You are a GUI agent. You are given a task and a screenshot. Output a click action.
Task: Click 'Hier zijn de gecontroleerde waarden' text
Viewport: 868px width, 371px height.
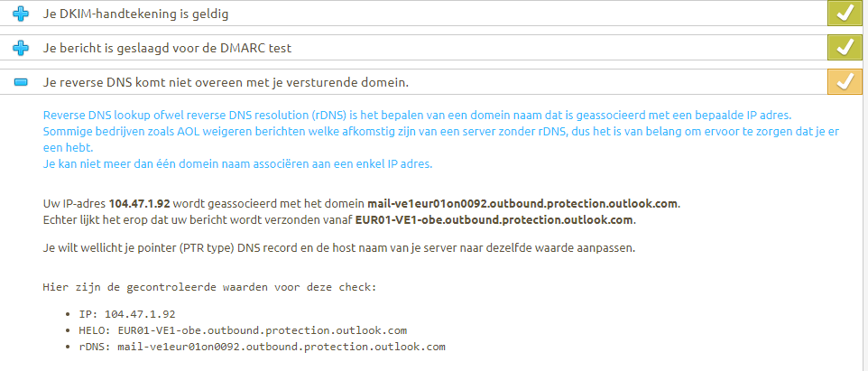[209, 287]
